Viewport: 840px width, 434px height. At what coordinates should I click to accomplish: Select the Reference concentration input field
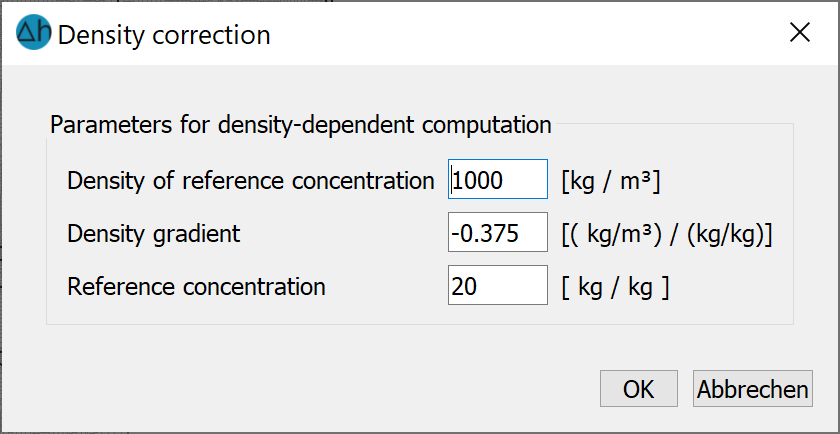(x=498, y=285)
